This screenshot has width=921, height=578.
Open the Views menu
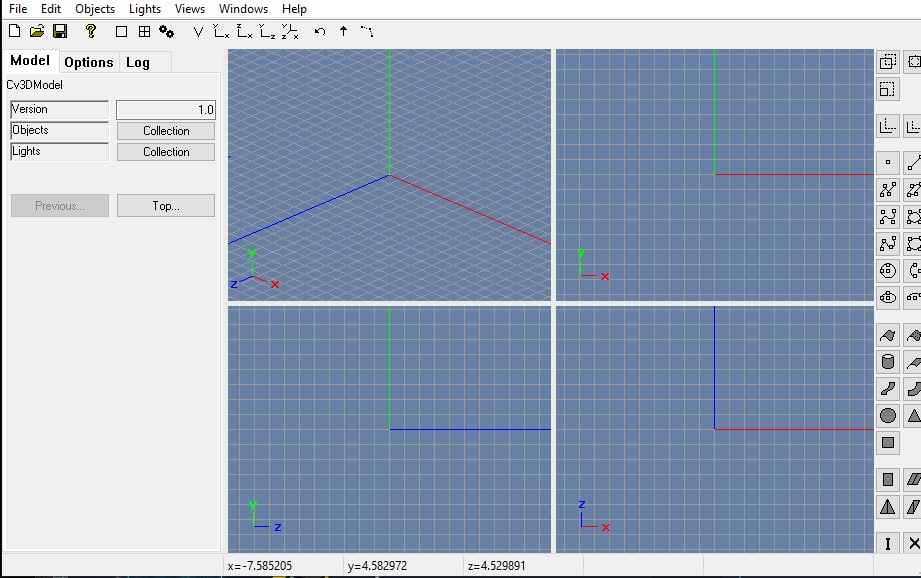coord(190,9)
